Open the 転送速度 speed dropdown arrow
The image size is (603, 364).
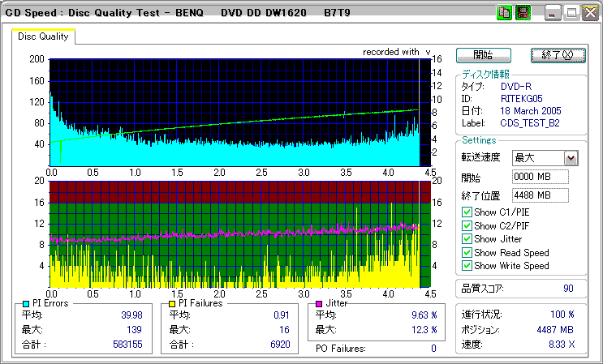(571, 158)
